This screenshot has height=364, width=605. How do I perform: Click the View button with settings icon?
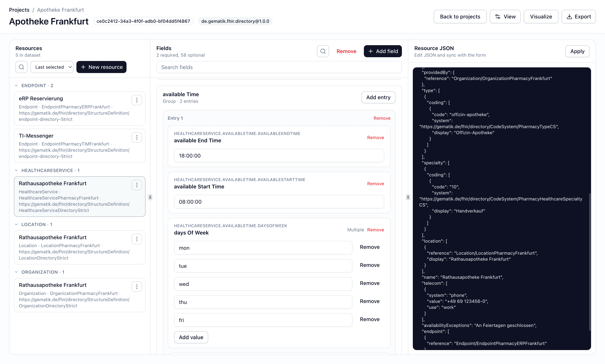coord(505,16)
